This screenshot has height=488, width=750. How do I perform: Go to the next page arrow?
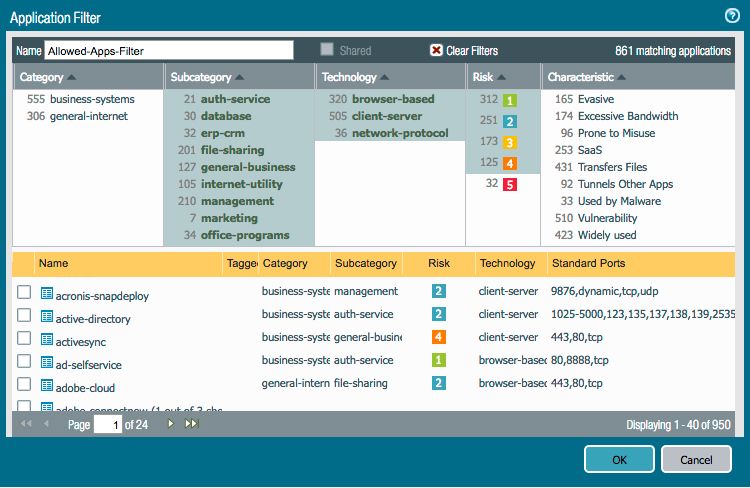click(x=170, y=423)
